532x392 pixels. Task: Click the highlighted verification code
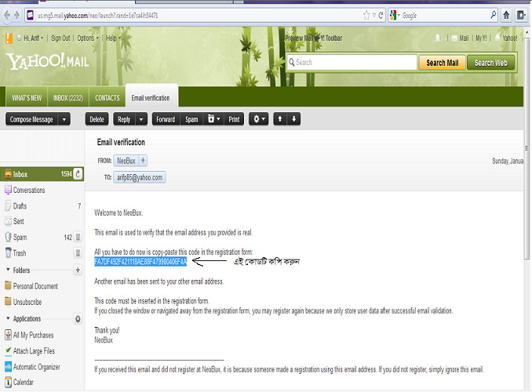click(x=140, y=261)
